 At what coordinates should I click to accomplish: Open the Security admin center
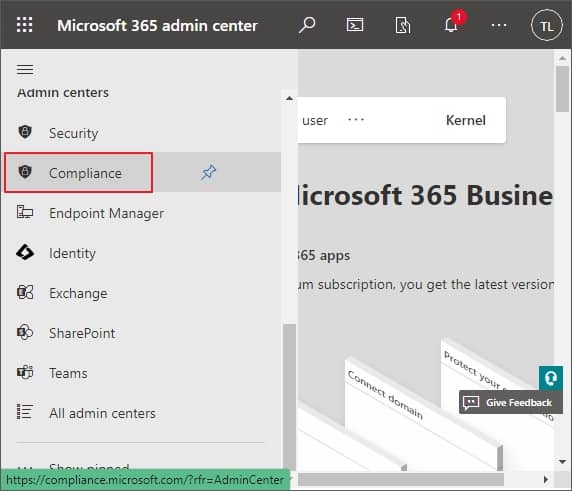pos(141,133)
